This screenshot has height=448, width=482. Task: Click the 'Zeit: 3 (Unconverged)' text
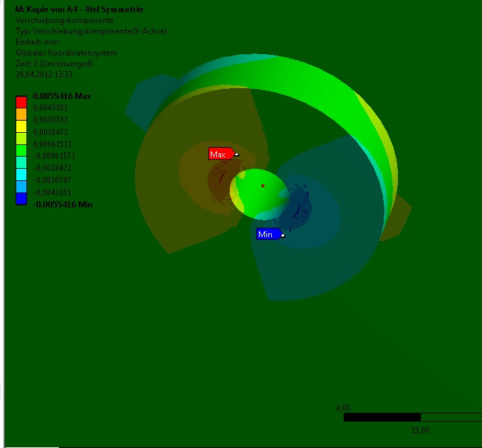(54, 64)
